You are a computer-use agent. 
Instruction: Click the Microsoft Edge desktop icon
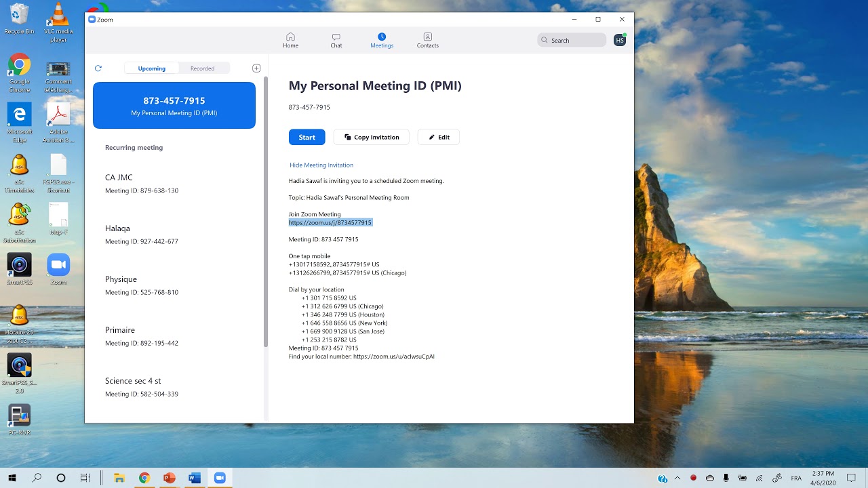click(x=19, y=123)
